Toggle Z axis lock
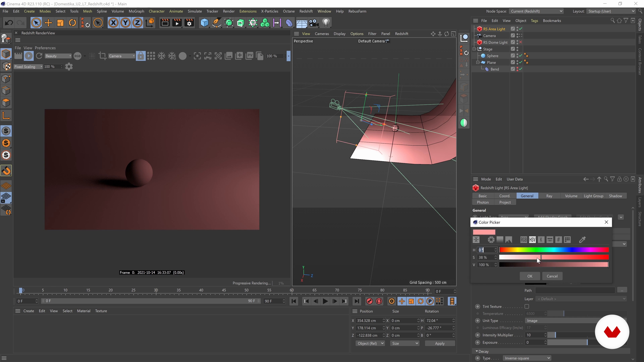Image resolution: width=644 pixels, height=362 pixels. pos(138,23)
